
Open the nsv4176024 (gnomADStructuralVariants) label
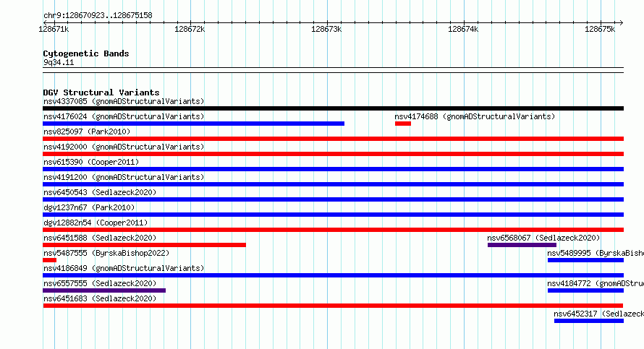[x=124, y=116]
